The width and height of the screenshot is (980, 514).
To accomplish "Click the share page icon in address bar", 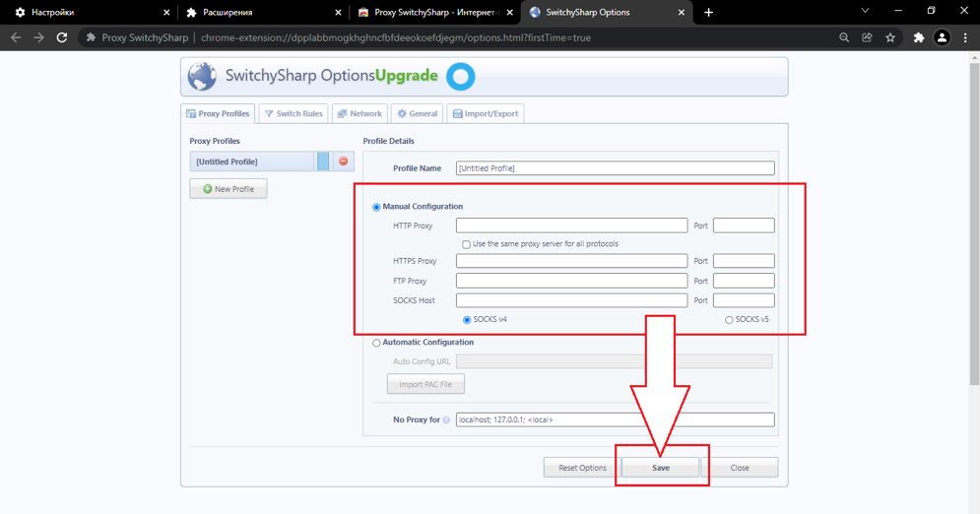I will [x=867, y=37].
